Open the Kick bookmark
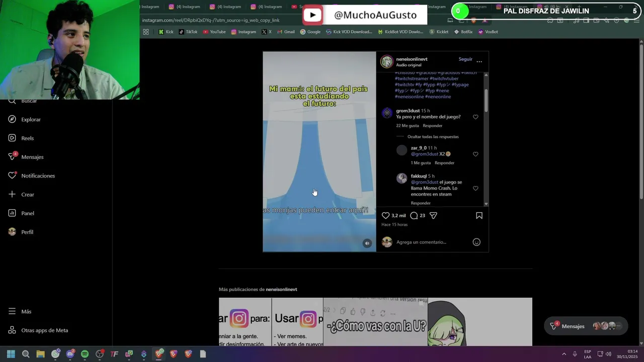Image resolution: width=644 pixels, height=362 pixels. pyautogui.click(x=166, y=32)
